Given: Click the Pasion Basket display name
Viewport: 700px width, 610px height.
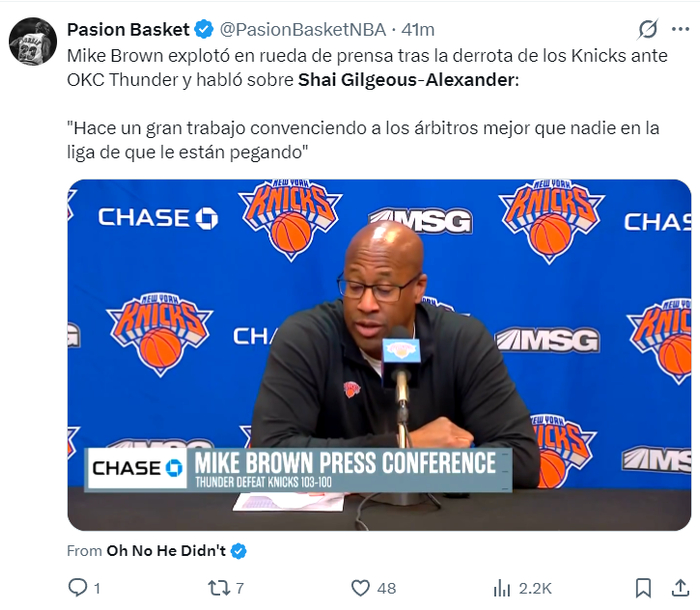Looking at the screenshot, I should click(128, 29).
